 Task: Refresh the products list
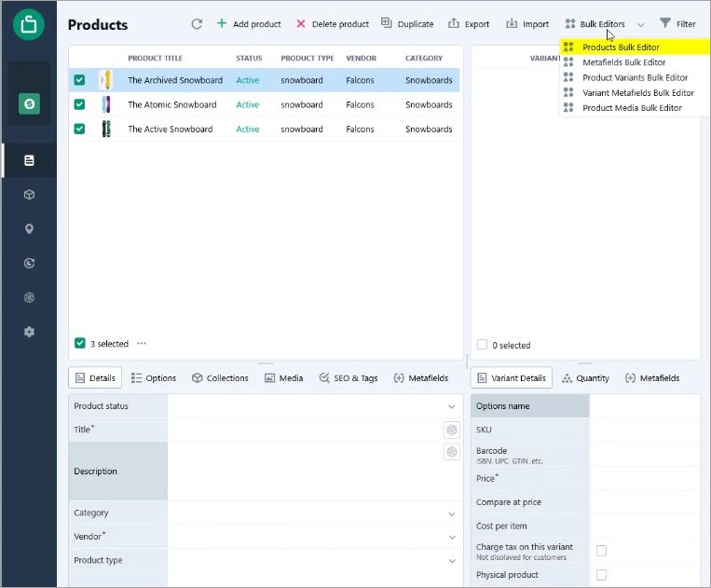tap(197, 24)
